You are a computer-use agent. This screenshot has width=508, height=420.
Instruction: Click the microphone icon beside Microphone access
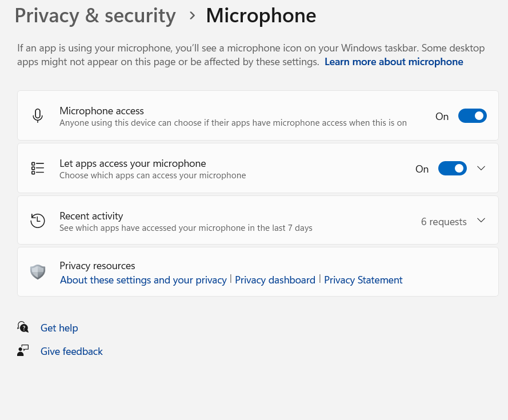pyautogui.click(x=38, y=115)
